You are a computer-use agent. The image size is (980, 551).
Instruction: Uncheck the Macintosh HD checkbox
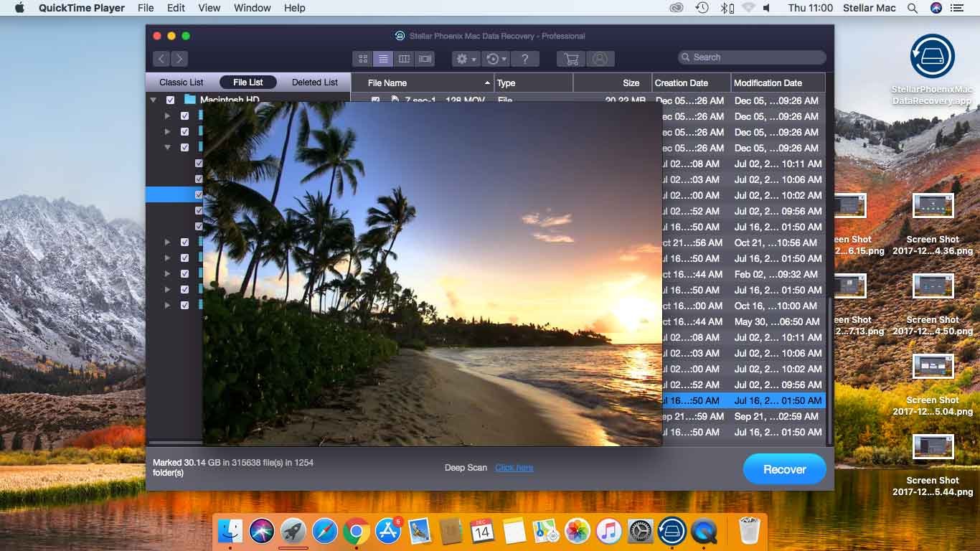pyautogui.click(x=170, y=100)
